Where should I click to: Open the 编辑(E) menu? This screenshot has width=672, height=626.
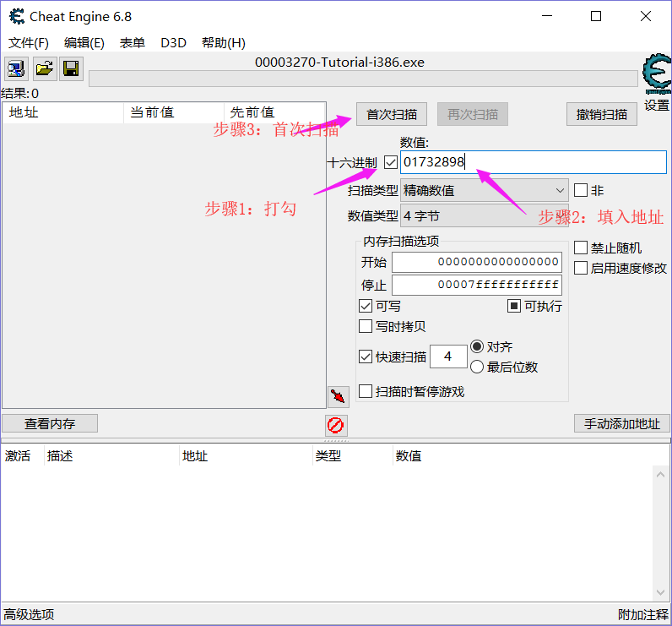pos(84,43)
